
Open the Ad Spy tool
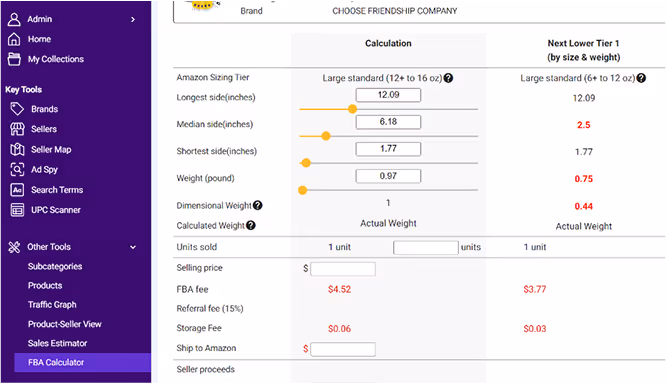coord(44,169)
